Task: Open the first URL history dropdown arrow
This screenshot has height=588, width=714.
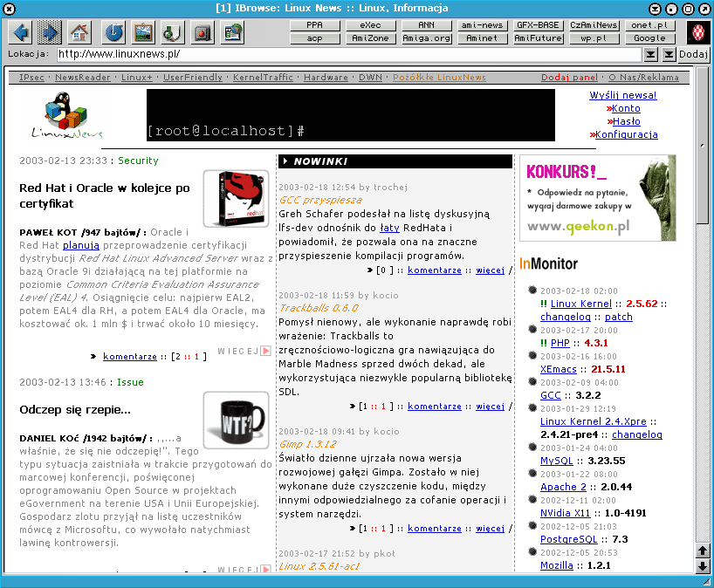Action: pyautogui.click(x=650, y=55)
